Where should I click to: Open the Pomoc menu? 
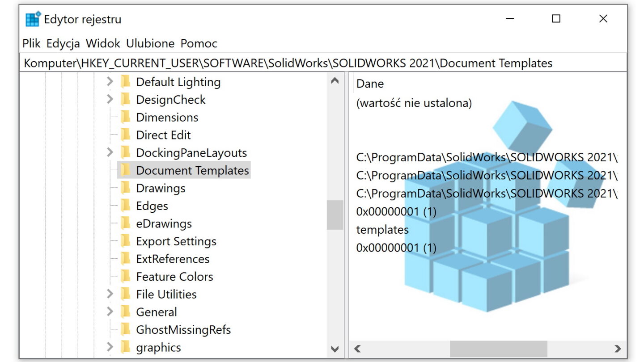(199, 43)
